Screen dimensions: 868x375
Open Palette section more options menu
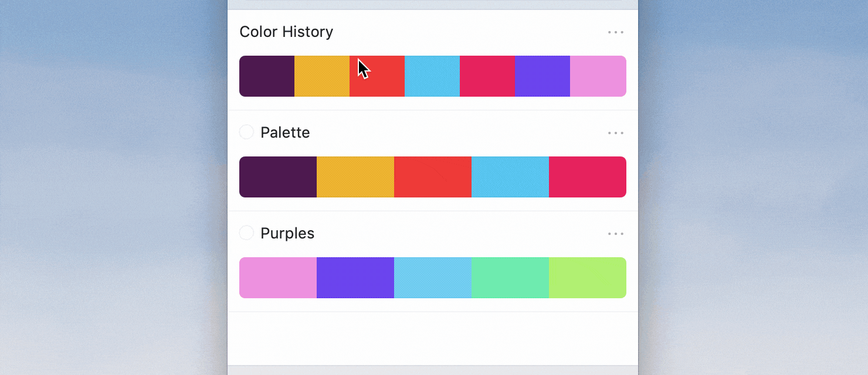[x=616, y=133]
